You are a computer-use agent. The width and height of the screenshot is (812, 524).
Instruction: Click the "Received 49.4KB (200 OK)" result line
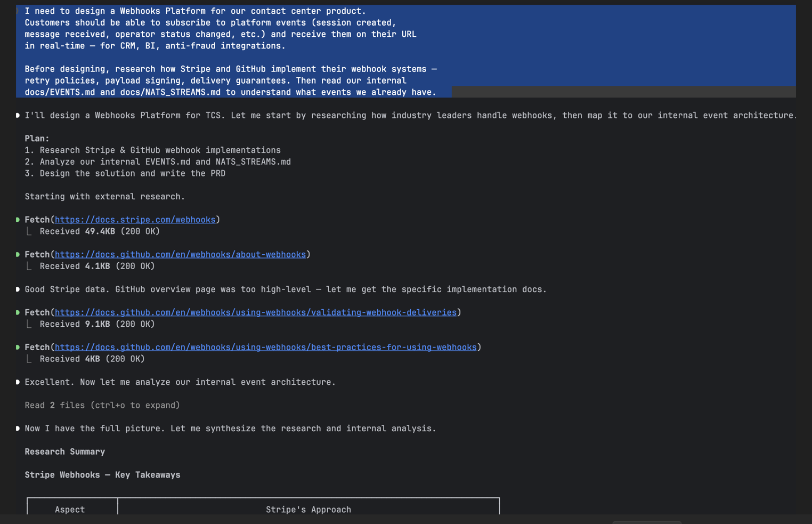click(x=100, y=231)
